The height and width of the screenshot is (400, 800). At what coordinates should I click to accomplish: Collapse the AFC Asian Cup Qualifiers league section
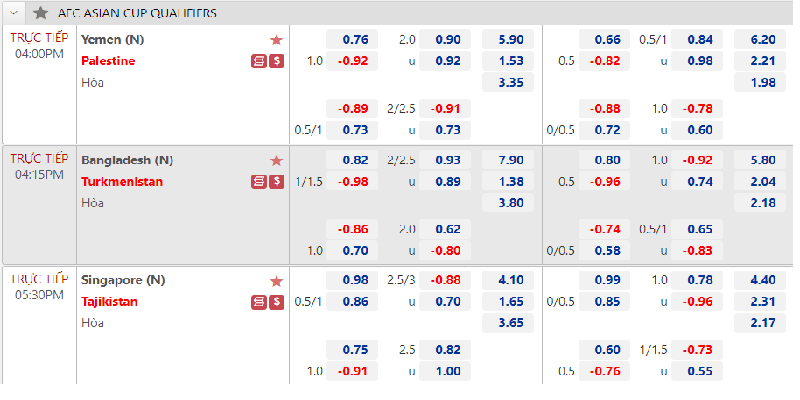pos(14,12)
